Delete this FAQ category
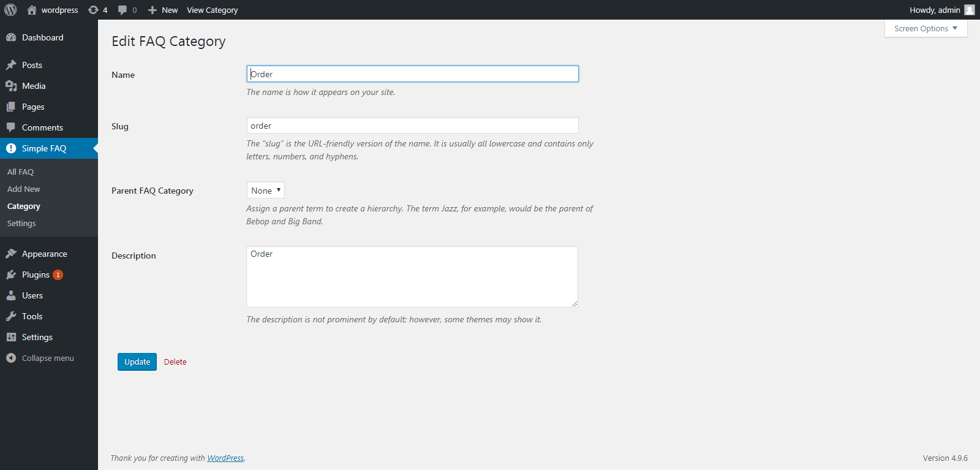This screenshot has height=470, width=980. coord(175,362)
